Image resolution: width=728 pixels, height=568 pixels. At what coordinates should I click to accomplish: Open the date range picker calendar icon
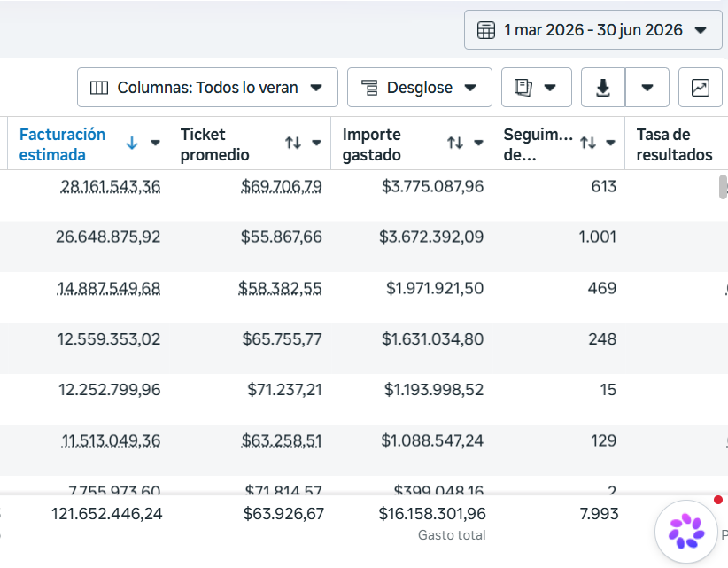[485, 30]
